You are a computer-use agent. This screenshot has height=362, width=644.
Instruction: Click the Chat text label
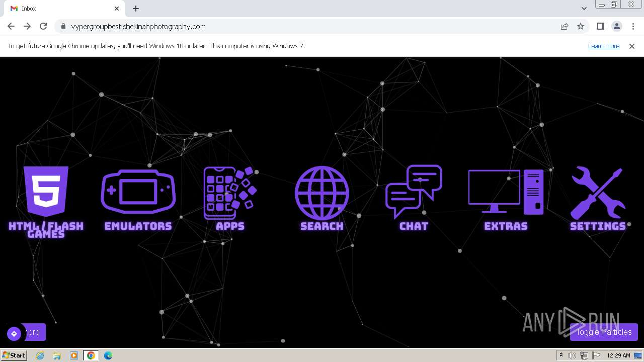tap(414, 226)
